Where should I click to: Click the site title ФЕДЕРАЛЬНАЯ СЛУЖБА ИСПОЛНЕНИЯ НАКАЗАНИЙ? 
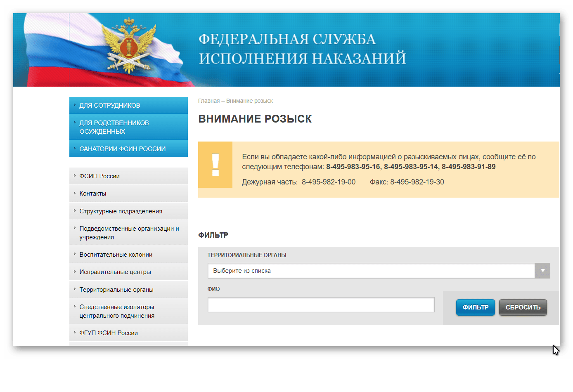click(302, 49)
